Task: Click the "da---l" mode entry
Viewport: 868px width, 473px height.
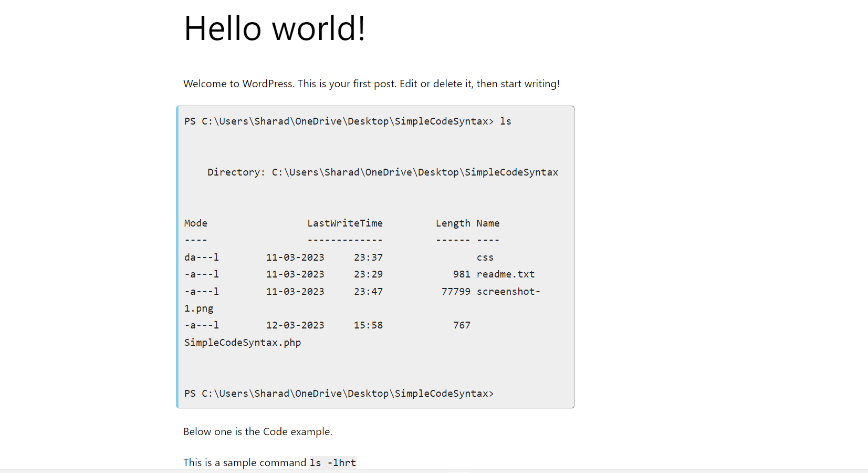Action: point(202,258)
